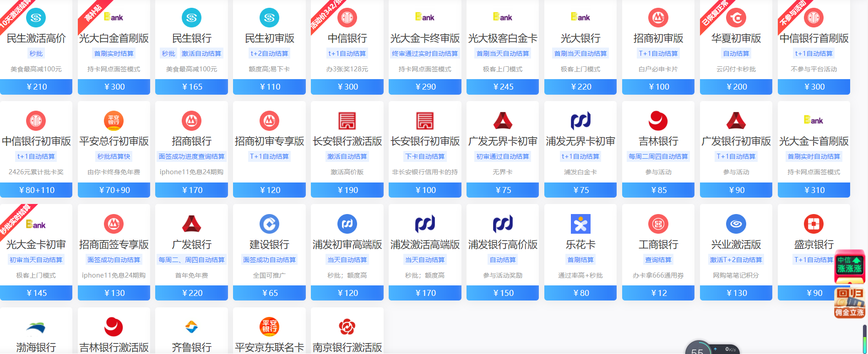The image size is (868, 354).
Task: Click the 光大银行 card title
Action: tap(580, 38)
